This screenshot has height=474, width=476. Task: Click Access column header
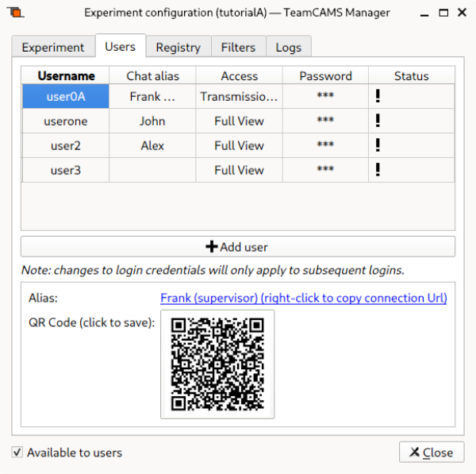click(240, 75)
